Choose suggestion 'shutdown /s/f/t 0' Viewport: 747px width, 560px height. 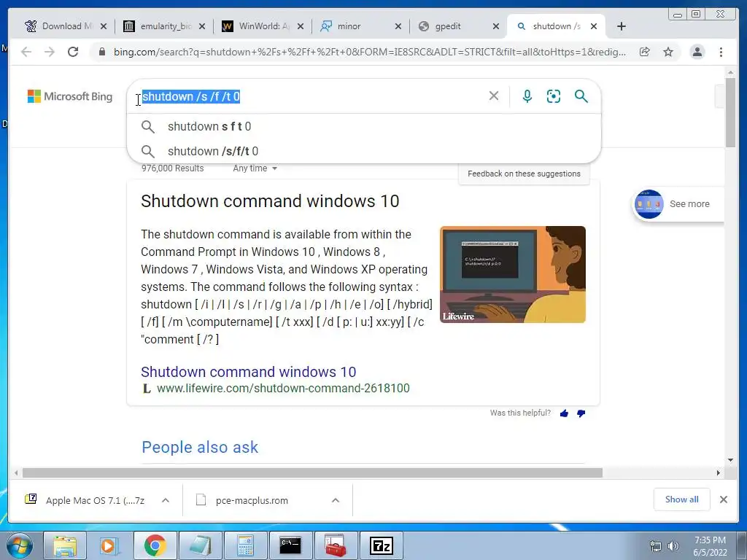tap(363, 151)
